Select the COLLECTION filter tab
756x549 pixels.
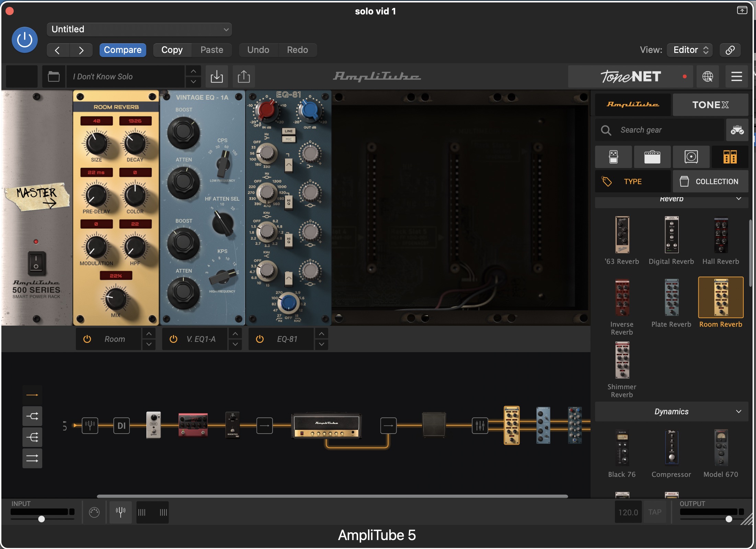710,181
